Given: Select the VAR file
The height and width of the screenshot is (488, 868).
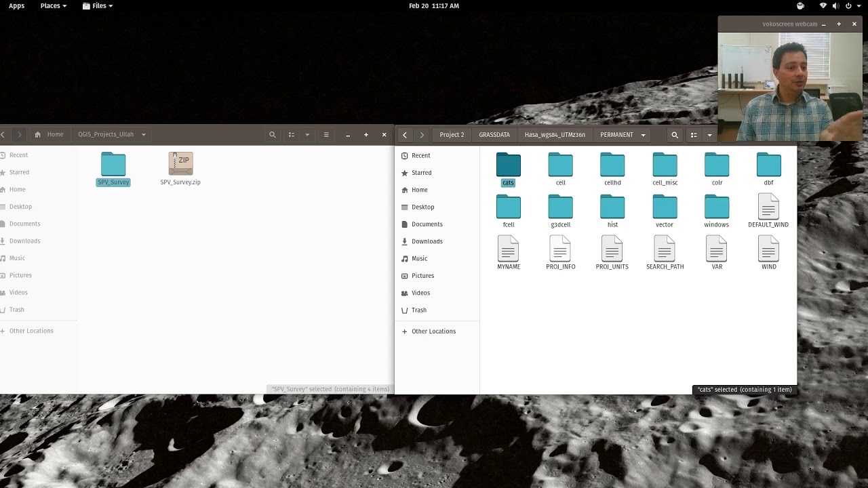Looking at the screenshot, I should pyautogui.click(x=717, y=253).
